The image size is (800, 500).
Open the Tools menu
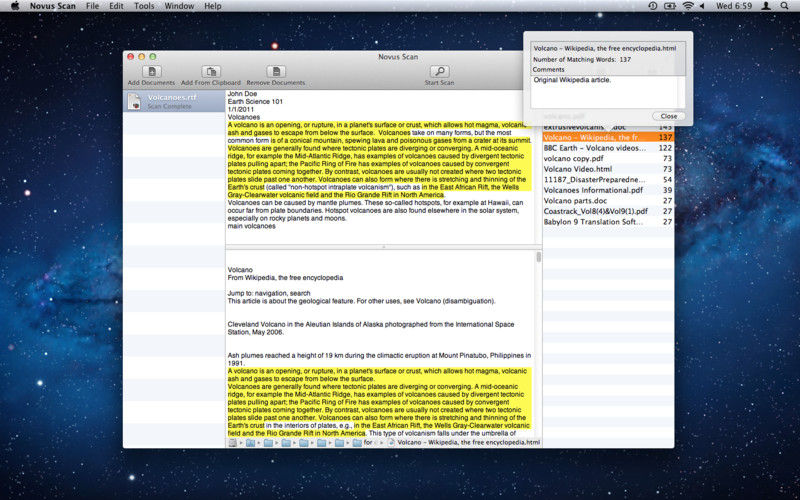[x=144, y=6]
